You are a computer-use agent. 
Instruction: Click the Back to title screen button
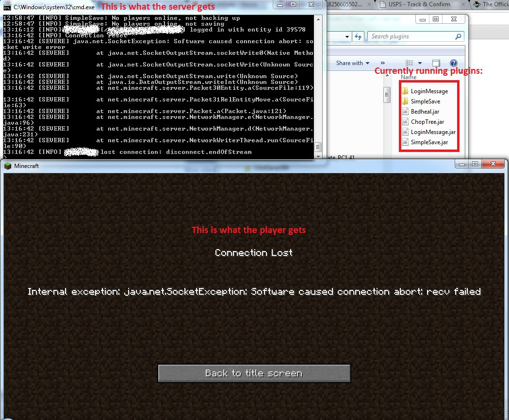[x=254, y=374]
